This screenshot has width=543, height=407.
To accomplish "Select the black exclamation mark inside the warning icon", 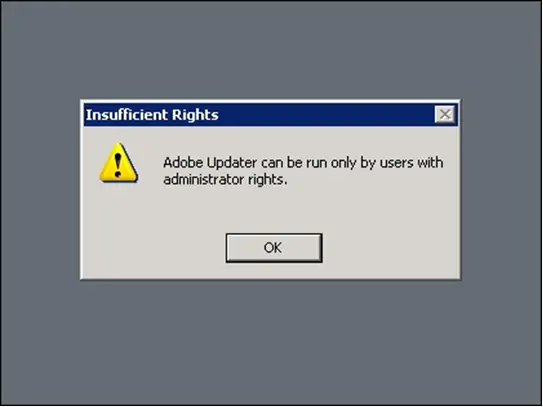I will tap(118, 165).
